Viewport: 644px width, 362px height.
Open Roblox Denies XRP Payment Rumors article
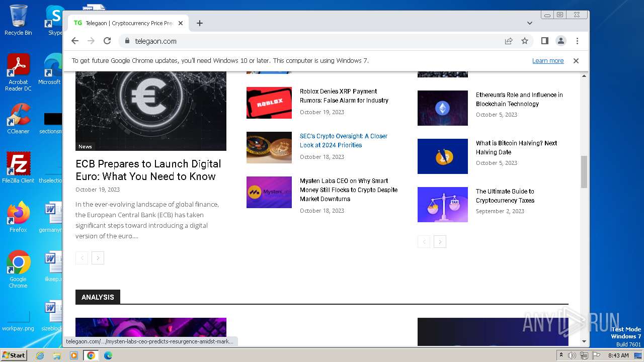(344, 96)
